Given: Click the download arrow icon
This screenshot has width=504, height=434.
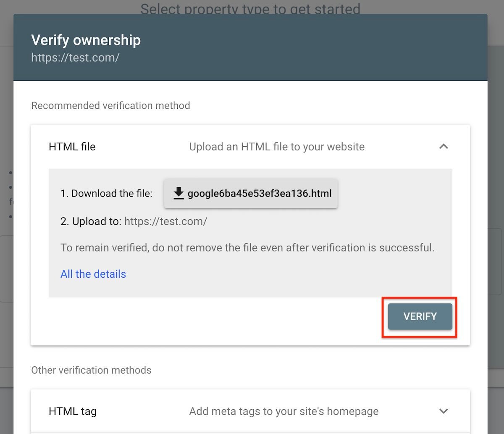Looking at the screenshot, I should [x=179, y=193].
